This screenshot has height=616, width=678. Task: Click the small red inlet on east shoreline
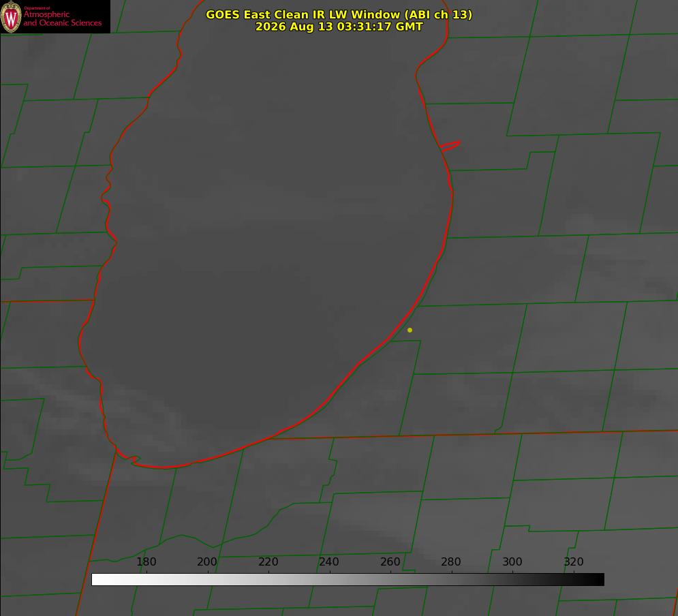450,146
